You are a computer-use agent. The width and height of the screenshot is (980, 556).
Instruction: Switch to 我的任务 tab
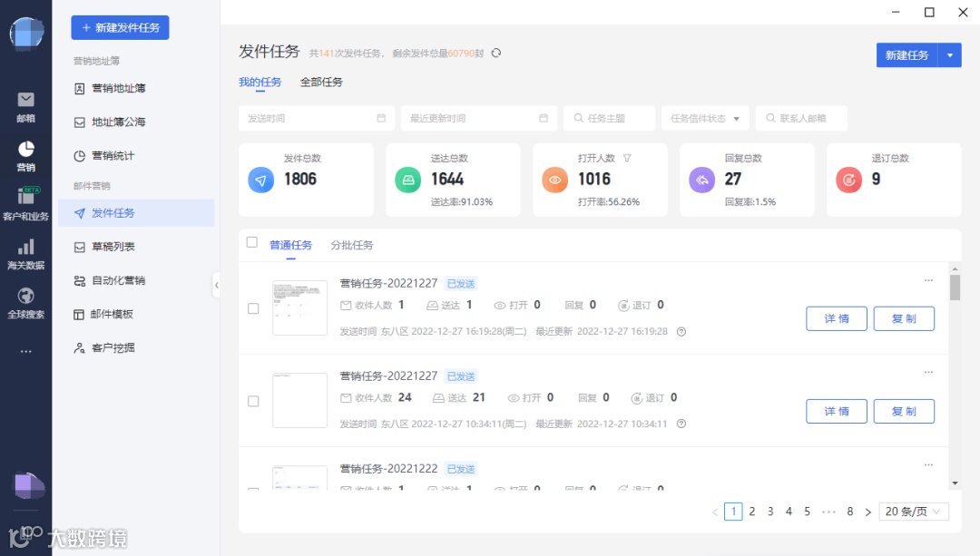pos(260,82)
